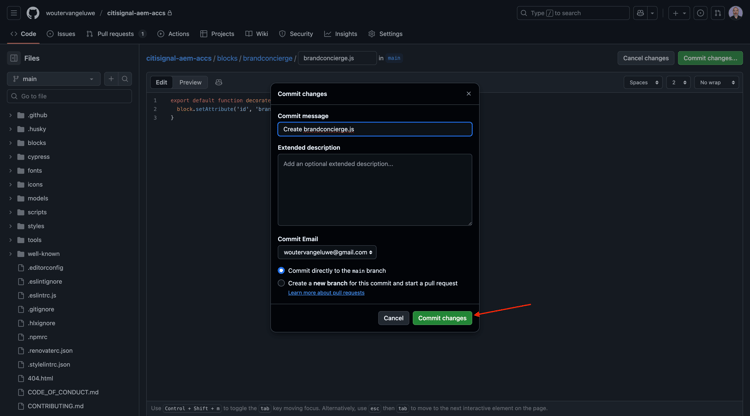Focus the Extended description textarea
The width and height of the screenshot is (750, 416).
pos(375,190)
